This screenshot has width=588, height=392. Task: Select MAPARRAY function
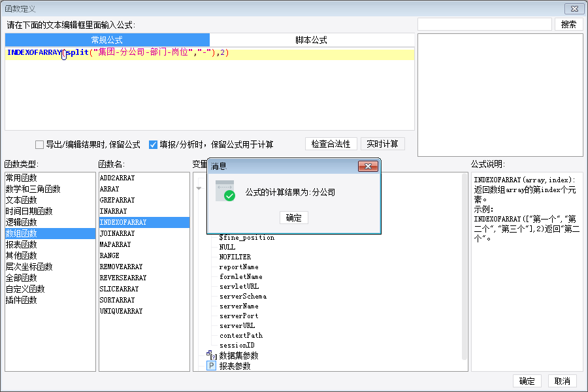coord(144,244)
